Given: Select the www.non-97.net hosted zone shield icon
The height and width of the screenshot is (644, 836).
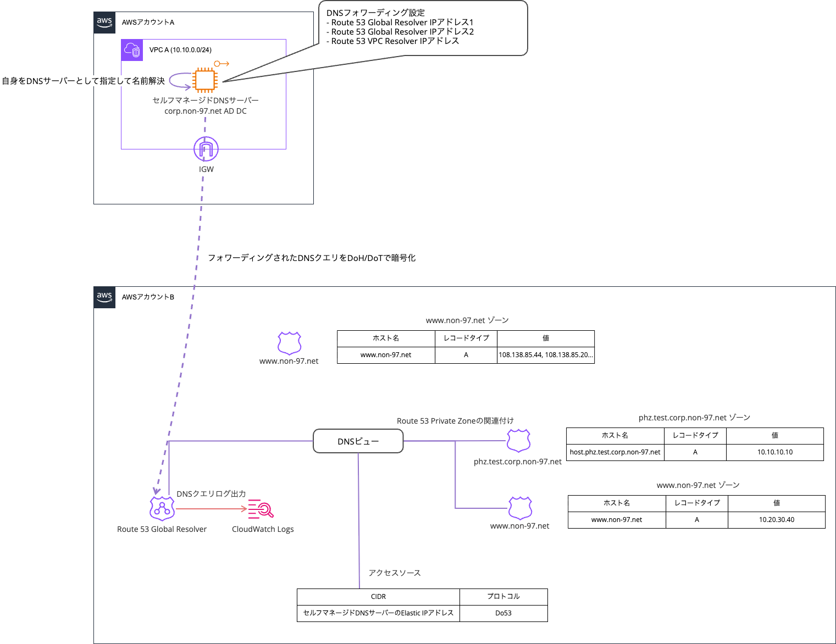Looking at the screenshot, I should (289, 342).
